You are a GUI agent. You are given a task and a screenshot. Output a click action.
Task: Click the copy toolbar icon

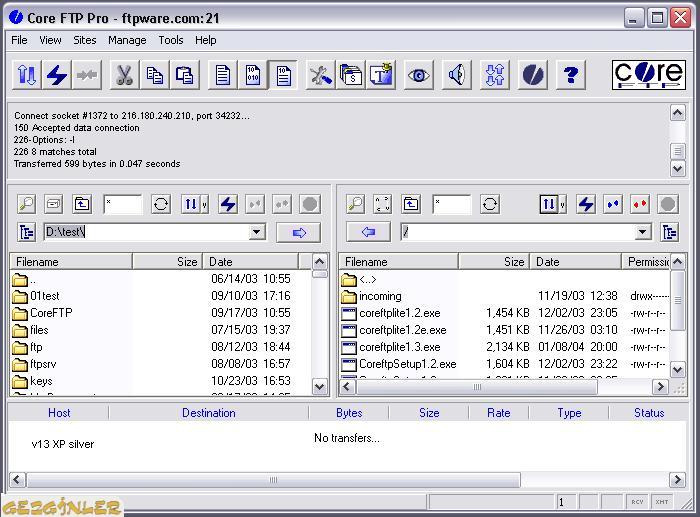pos(154,75)
